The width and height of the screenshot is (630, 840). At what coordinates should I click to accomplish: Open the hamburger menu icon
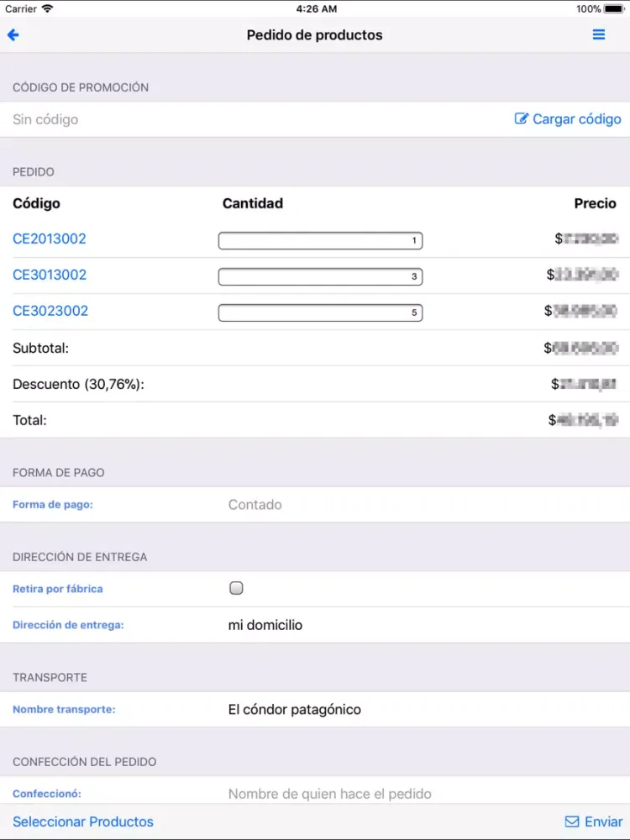(x=598, y=34)
